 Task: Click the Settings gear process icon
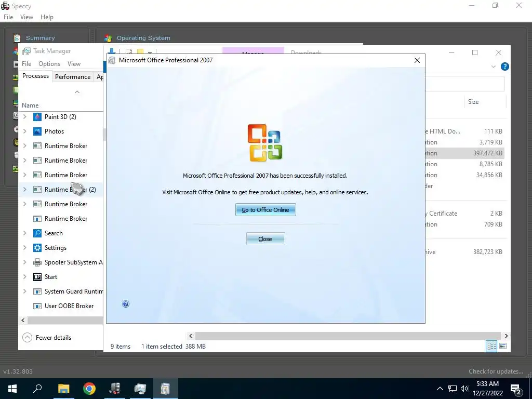[37, 248]
